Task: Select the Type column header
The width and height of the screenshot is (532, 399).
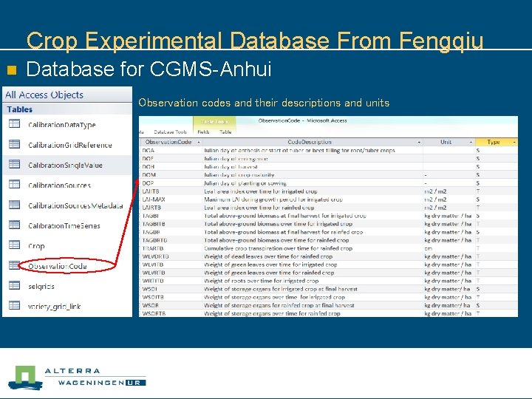Action: click(494, 142)
